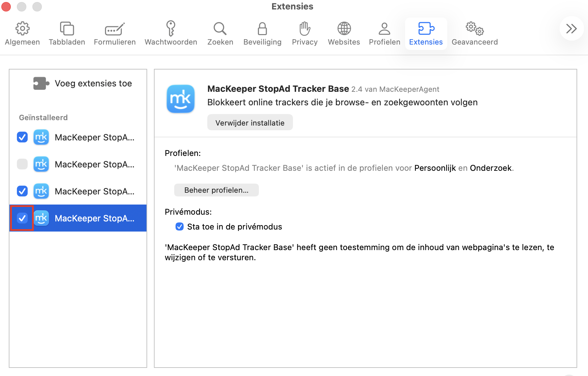Click the MacKeeper StopAd Tracker Base title
The height and width of the screenshot is (376, 588).
pyautogui.click(x=278, y=89)
